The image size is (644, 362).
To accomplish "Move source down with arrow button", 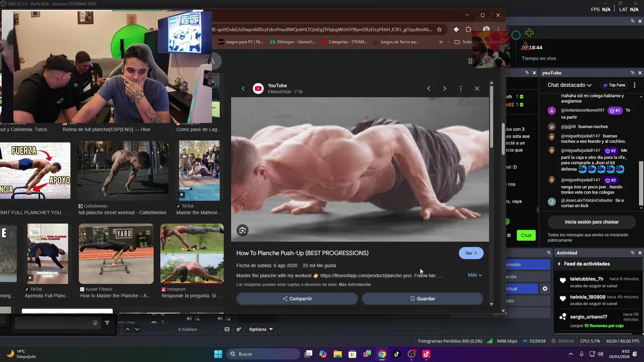I will (137, 329).
